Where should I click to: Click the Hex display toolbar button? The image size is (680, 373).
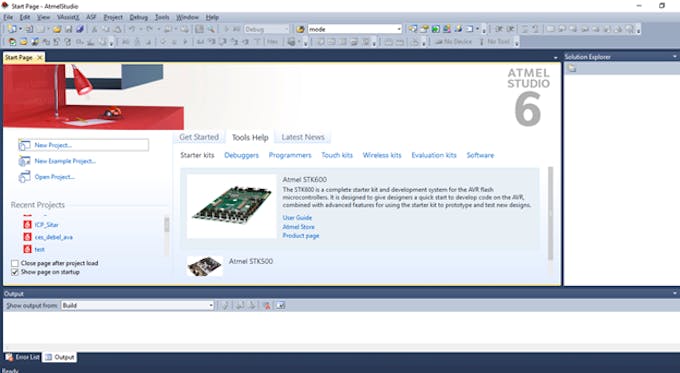tap(272, 42)
